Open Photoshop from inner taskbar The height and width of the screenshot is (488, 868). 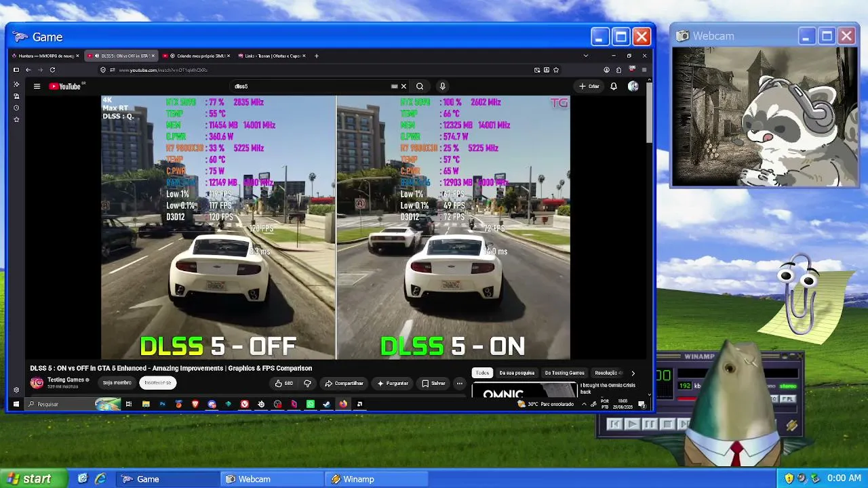tap(162, 404)
